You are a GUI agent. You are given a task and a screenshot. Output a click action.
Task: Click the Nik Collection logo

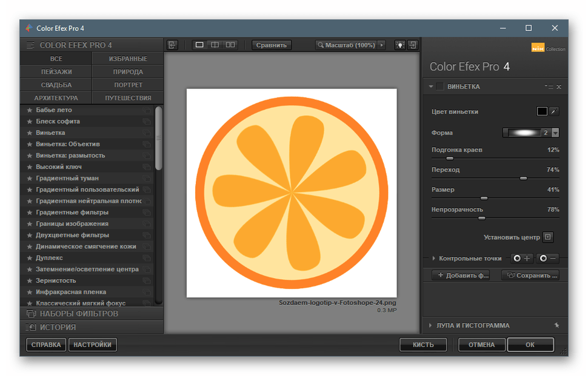click(x=548, y=48)
